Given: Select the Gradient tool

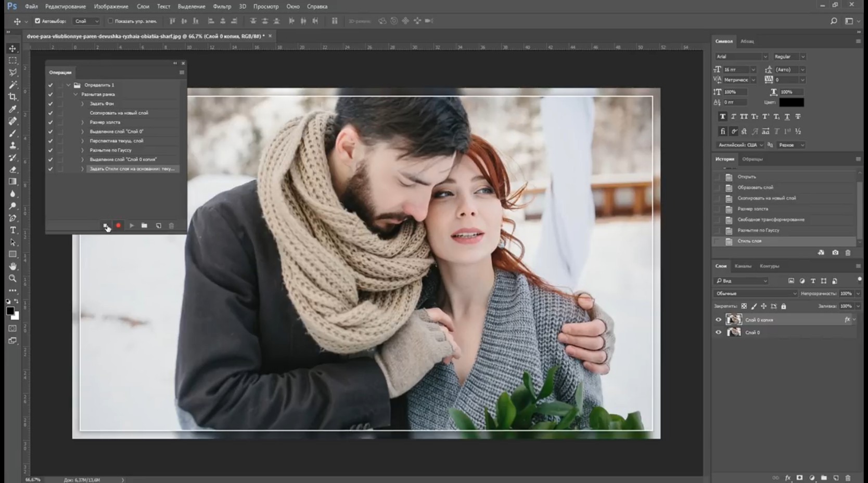Looking at the screenshot, I should point(12,181).
